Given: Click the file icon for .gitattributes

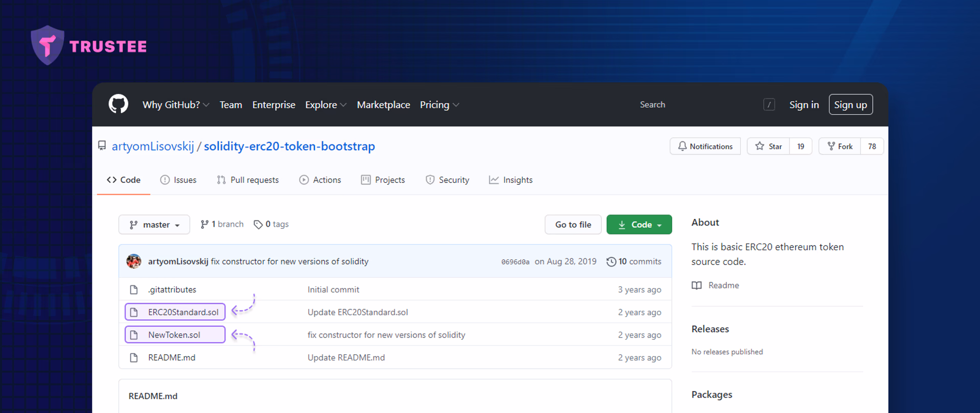Looking at the screenshot, I should (134, 289).
